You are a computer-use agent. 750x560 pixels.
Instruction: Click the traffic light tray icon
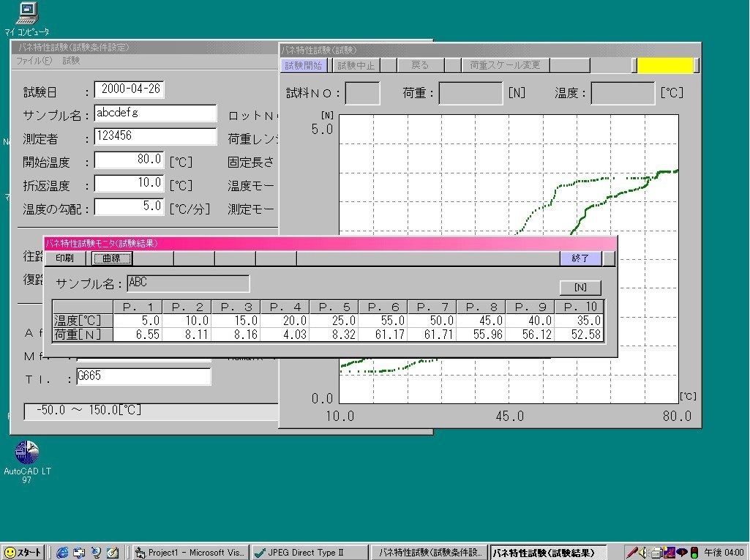pos(694,553)
